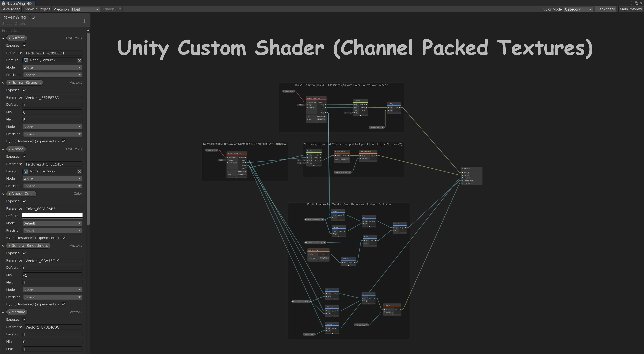The image size is (644, 354).
Task: Click the Normal Strenght Max value field
Action: (x=52, y=119)
